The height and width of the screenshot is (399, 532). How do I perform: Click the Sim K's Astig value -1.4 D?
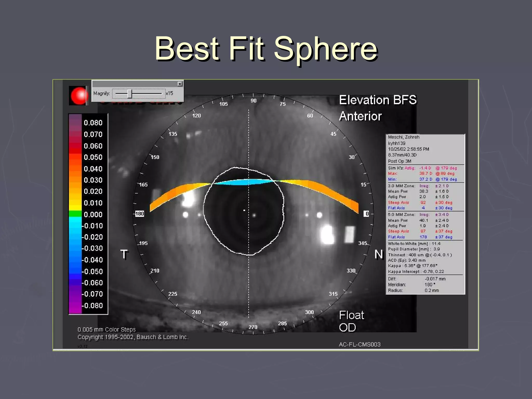(425, 168)
